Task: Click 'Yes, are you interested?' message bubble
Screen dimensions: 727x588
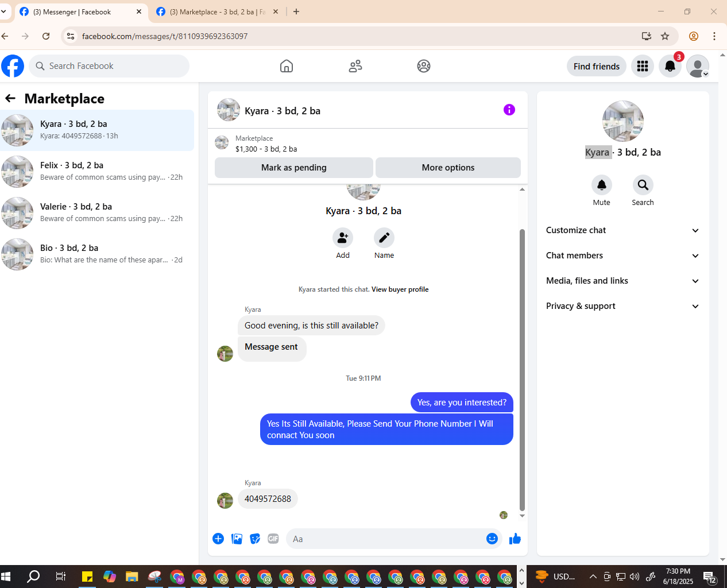Action: click(x=462, y=403)
